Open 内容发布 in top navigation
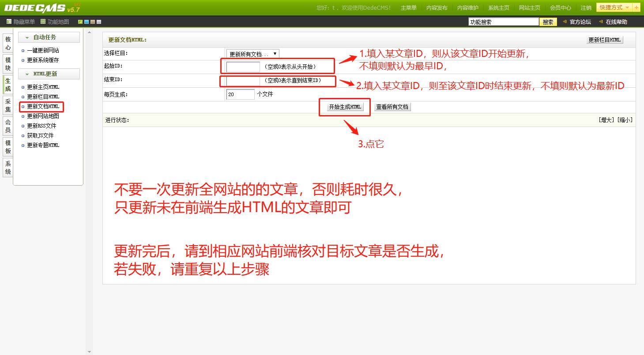The image size is (644, 355). (x=437, y=8)
